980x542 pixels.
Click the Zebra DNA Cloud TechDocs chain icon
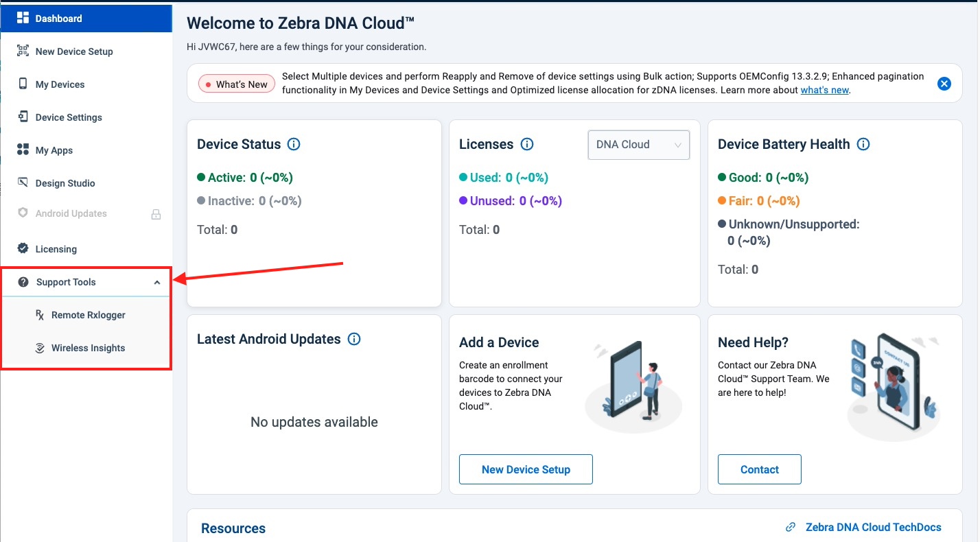(x=791, y=528)
